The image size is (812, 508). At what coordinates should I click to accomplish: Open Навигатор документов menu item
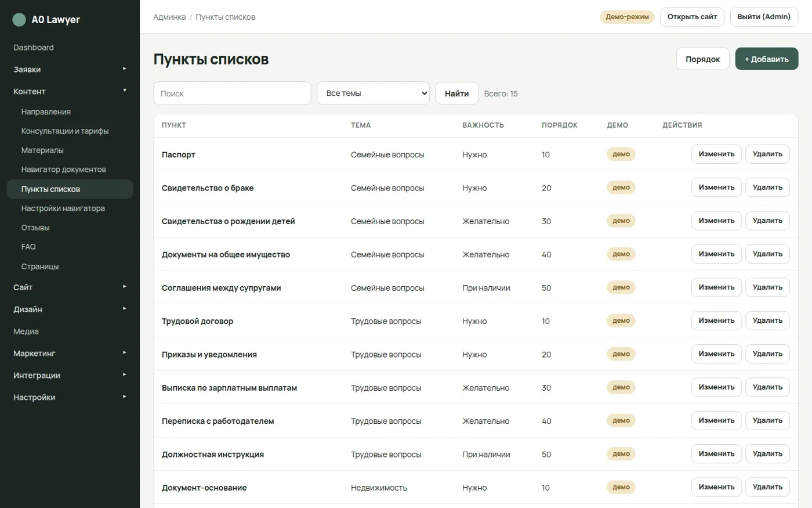click(x=70, y=170)
